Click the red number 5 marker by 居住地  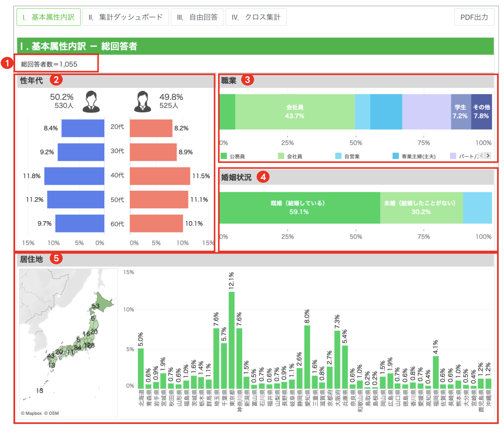56,258
